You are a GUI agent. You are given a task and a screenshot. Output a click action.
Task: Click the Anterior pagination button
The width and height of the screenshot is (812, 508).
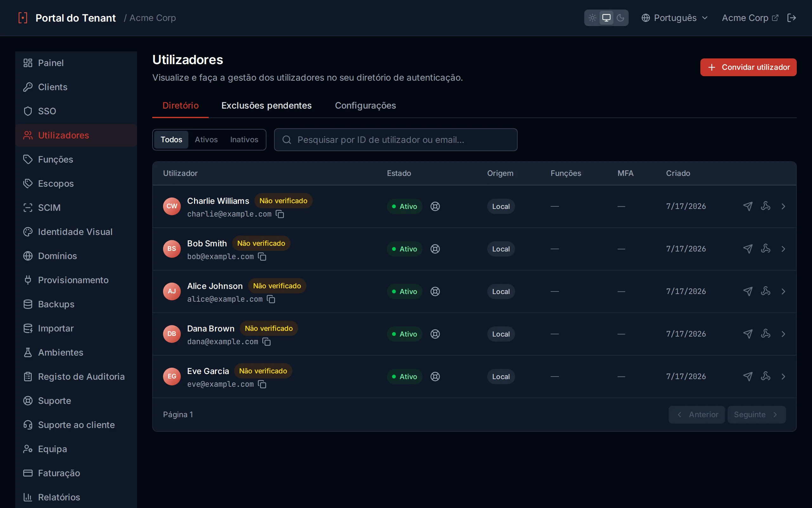[x=697, y=415]
